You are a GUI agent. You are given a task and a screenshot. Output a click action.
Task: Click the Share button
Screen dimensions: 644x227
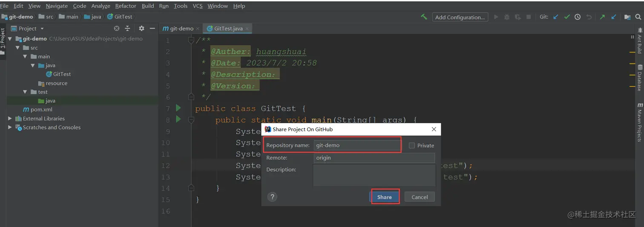[x=384, y=197]
